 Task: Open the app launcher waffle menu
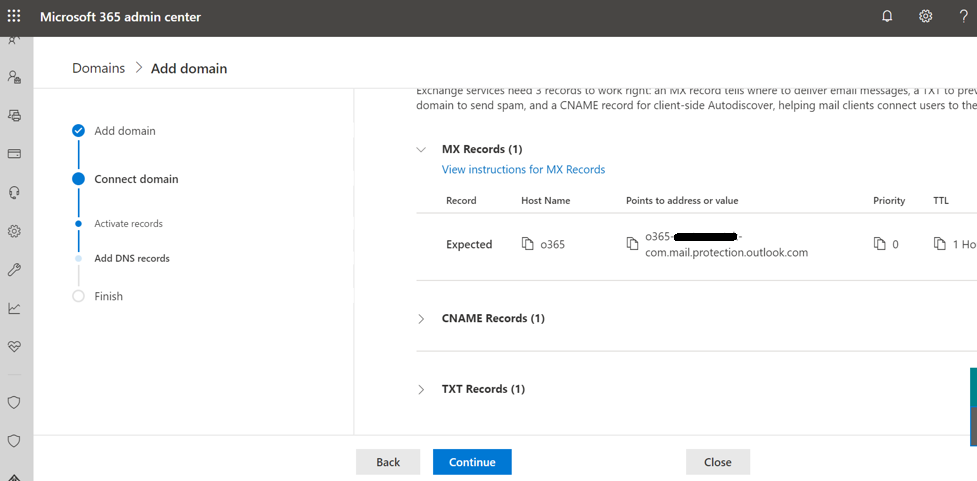14,16
